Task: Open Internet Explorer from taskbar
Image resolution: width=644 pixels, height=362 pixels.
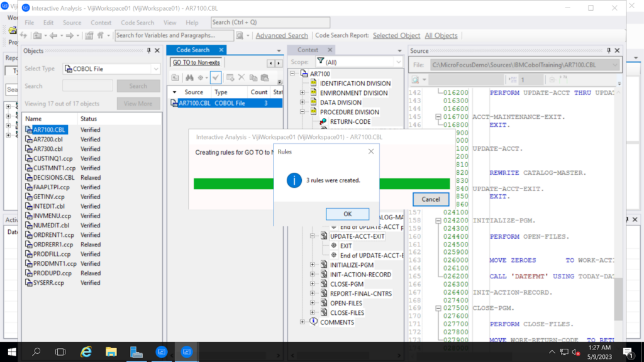Action: (x=86, y=352)
